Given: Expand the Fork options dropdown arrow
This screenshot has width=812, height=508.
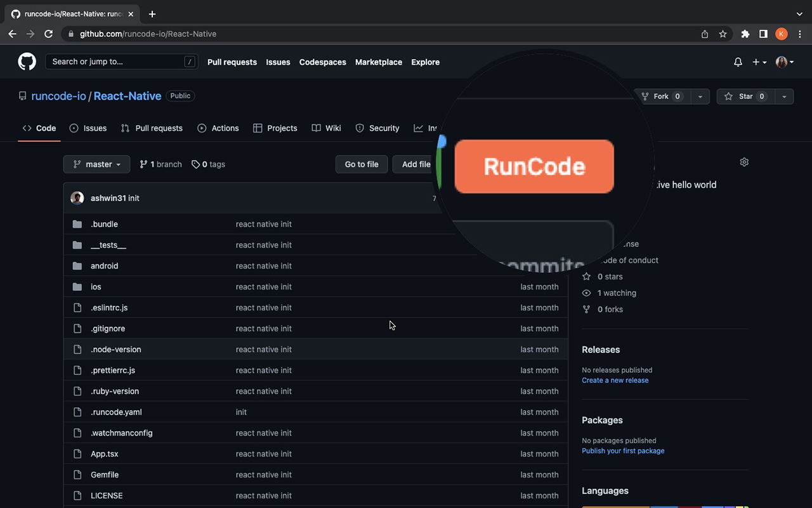Looking at the screenshot, I should 700,97.
